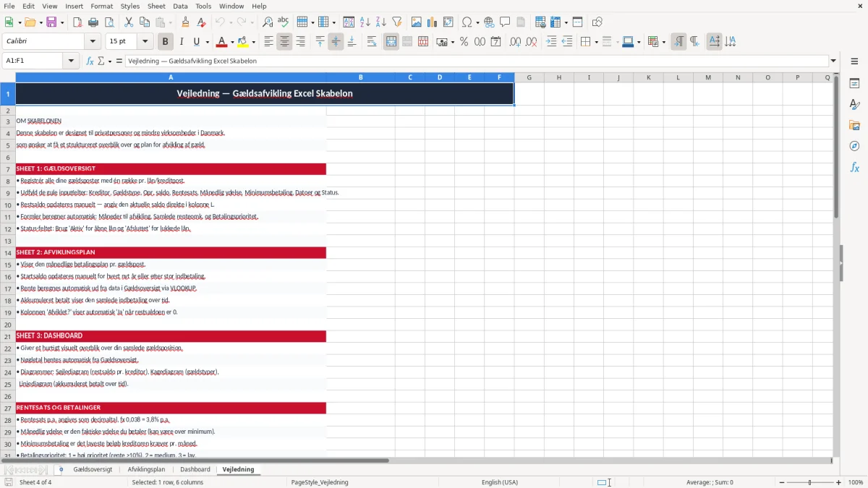Toggle Left-to-Right text direction
Viewport: 868px width, 488px height.
click(x=678, y=42)
